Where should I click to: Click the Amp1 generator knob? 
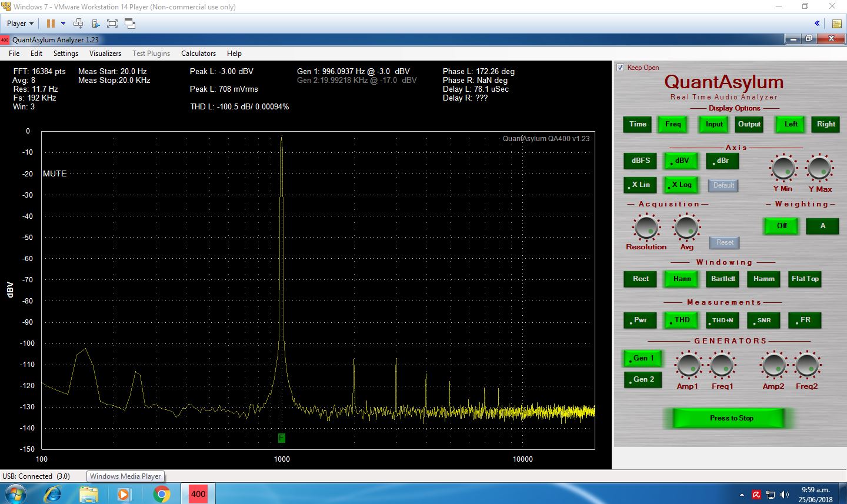click(688, 365)
